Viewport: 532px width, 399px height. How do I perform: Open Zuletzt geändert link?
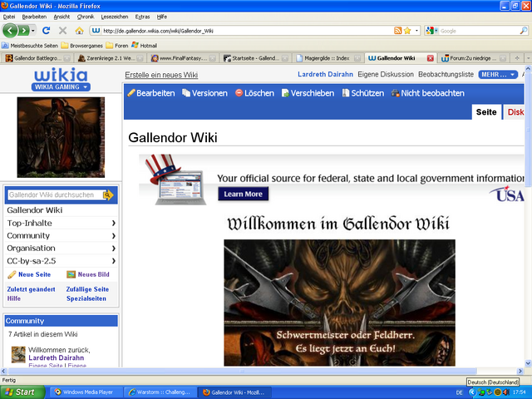(x=32, y=289)
